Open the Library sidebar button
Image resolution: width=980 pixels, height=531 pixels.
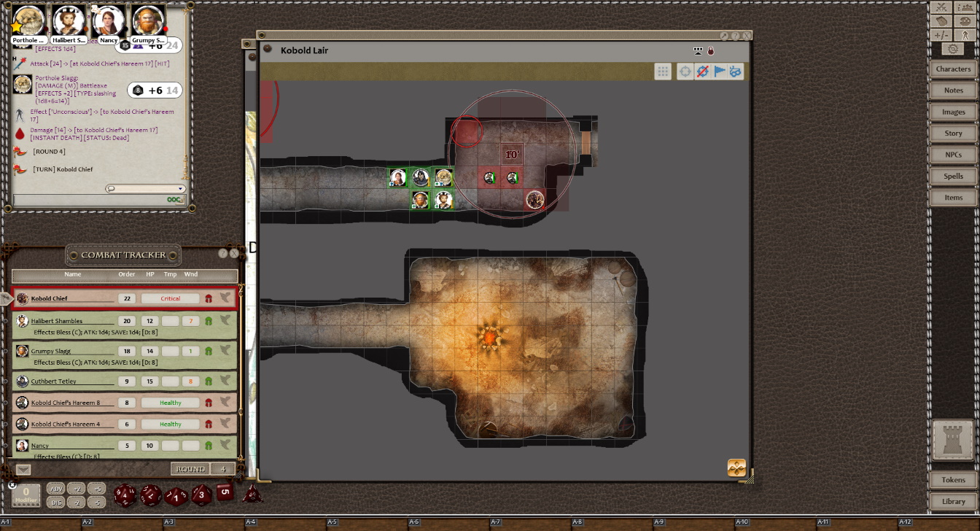pos(953,501)
